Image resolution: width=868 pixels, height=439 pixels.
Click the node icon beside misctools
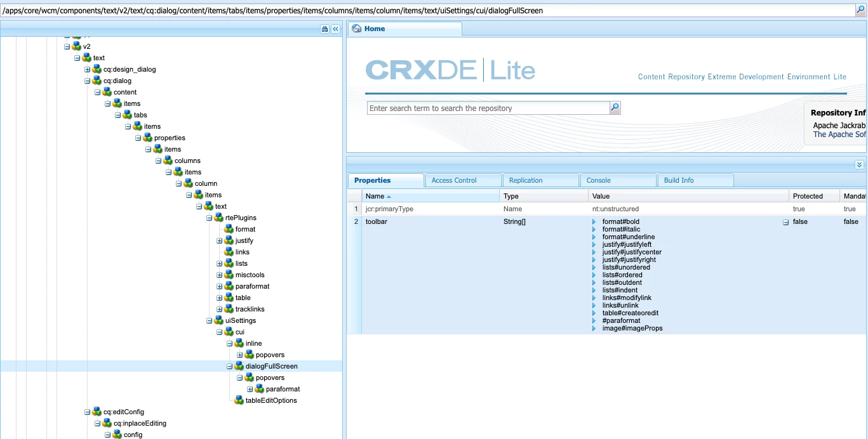[x=229, y=275]
